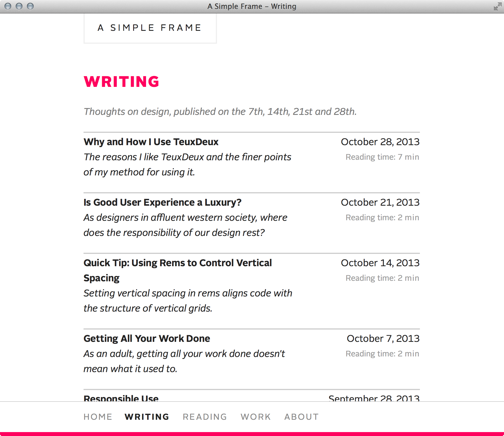This screenshot has width=504, height=436.
Task: Click the A Simple Frame logo
Action: pos(150,28)
